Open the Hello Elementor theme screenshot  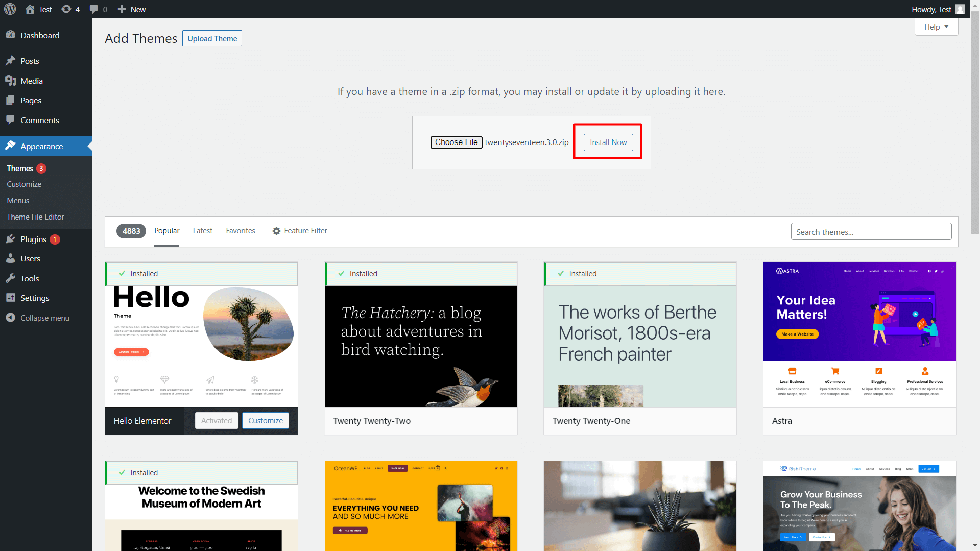tap(201, 346)
